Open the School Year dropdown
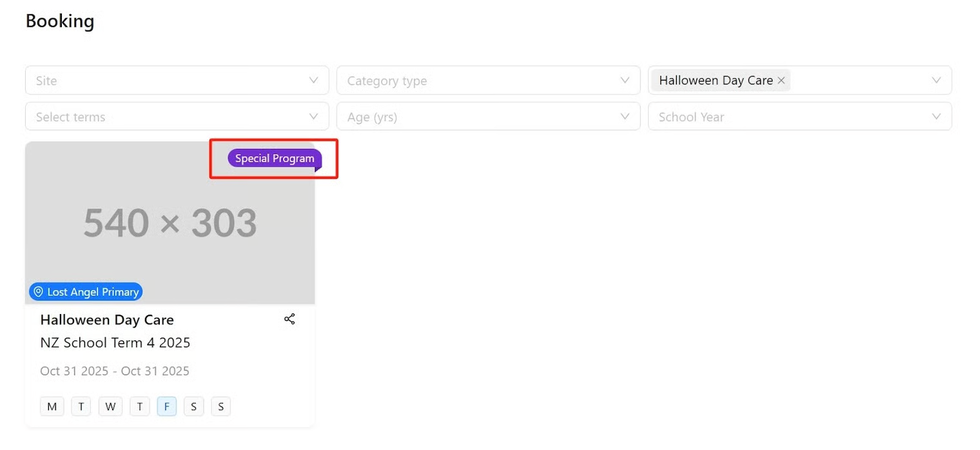This screenshot has height=450, width=980. tap(799, 117)
